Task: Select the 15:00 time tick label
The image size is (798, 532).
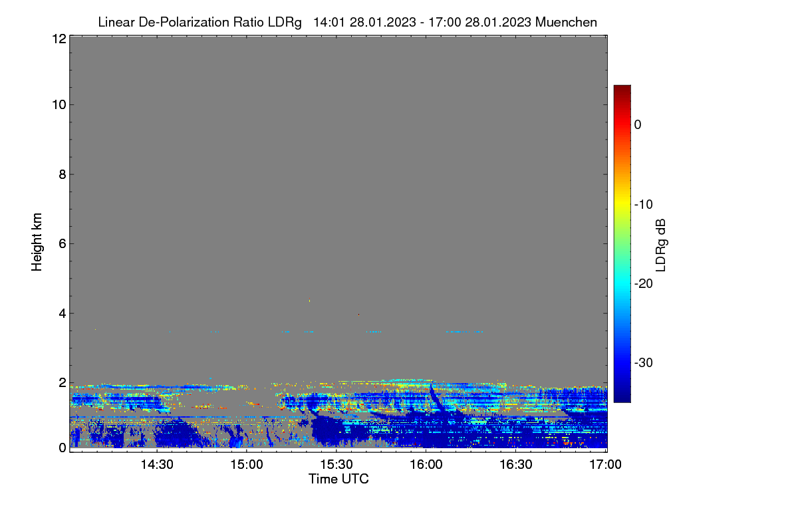Action: tap(247, 465)
